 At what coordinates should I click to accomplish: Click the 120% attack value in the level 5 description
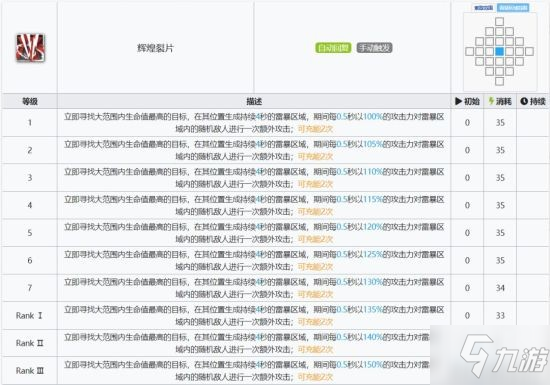(x=372, y=227)
